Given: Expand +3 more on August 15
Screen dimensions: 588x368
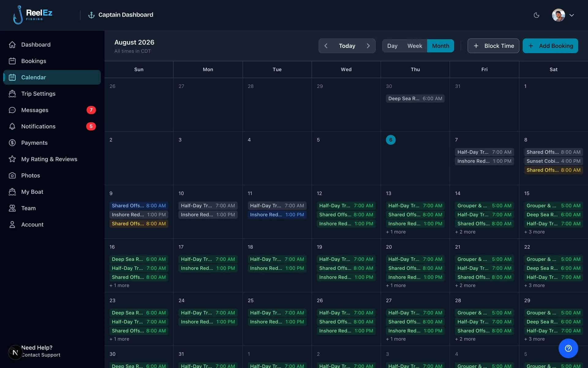Looking at the screenshot, I should (x=534, y=232).
